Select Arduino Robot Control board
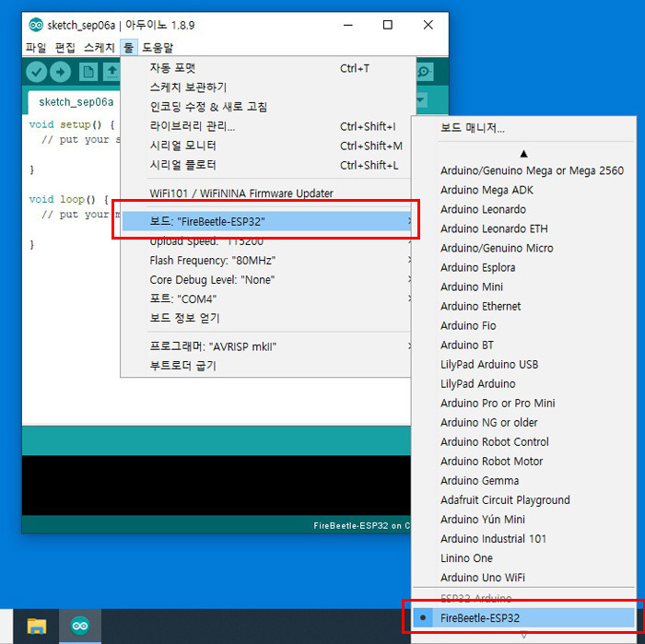This screenshot has width=645, height=644. point(523,441)
